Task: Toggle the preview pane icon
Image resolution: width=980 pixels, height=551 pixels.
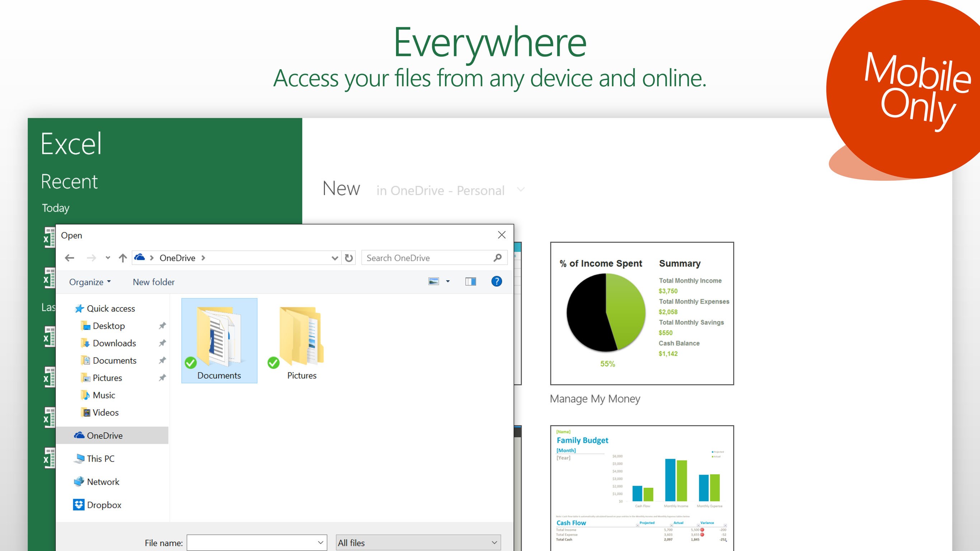Action: [x=471, y=282]
